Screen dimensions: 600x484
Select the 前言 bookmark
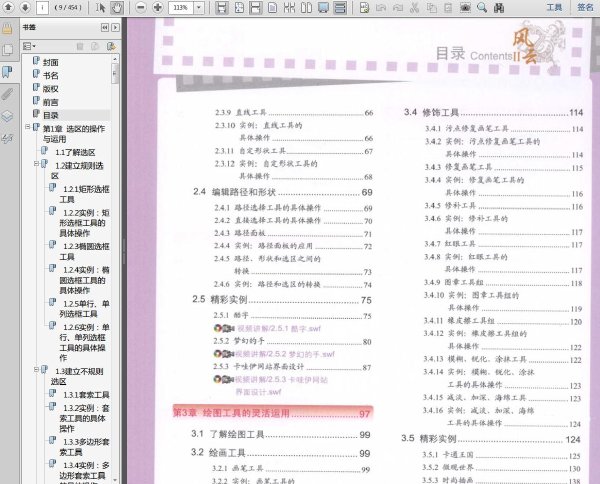pos(51,102)
